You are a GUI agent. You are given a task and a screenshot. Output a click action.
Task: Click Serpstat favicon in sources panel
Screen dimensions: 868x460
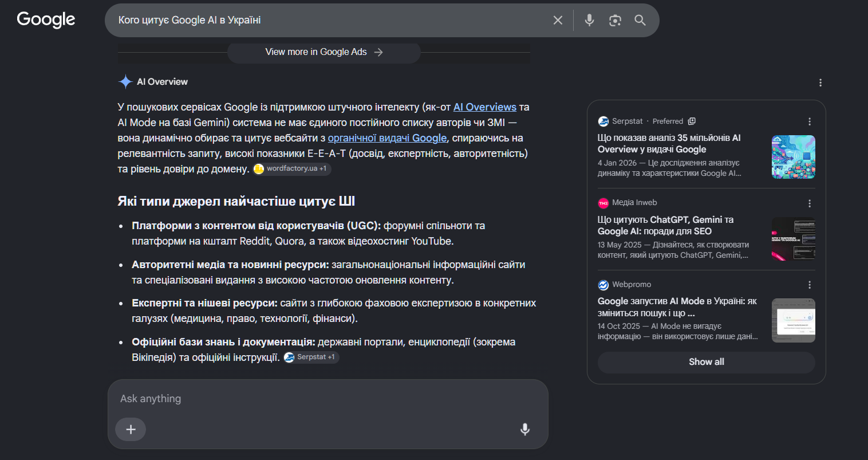click(x=603, y=121)
